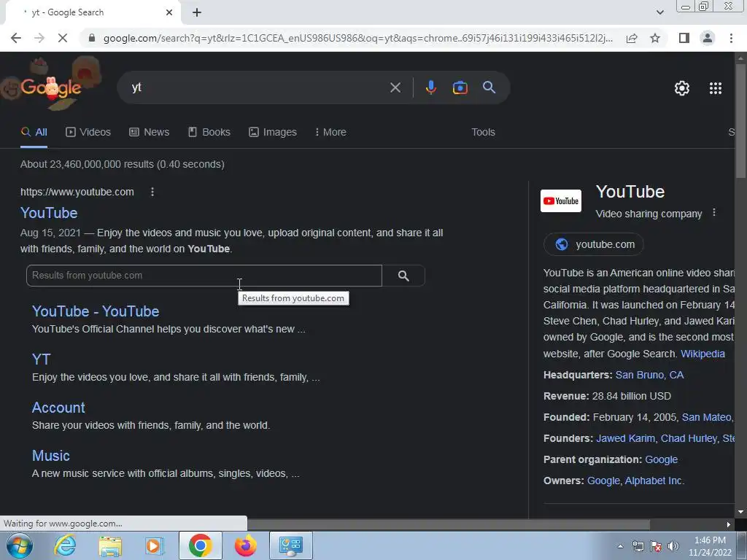Image resolution: width=747 pixels, height=560 pixels.
Task: Click the horizontal scrollbar right arrow
Action: (729, 524)
